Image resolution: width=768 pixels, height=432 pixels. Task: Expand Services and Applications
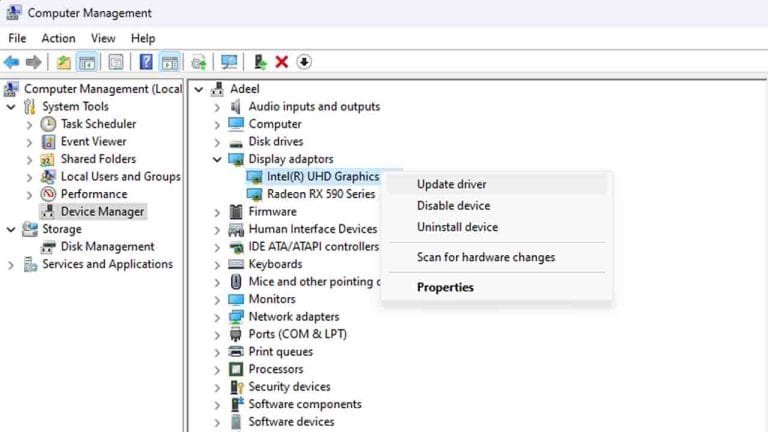11,265
